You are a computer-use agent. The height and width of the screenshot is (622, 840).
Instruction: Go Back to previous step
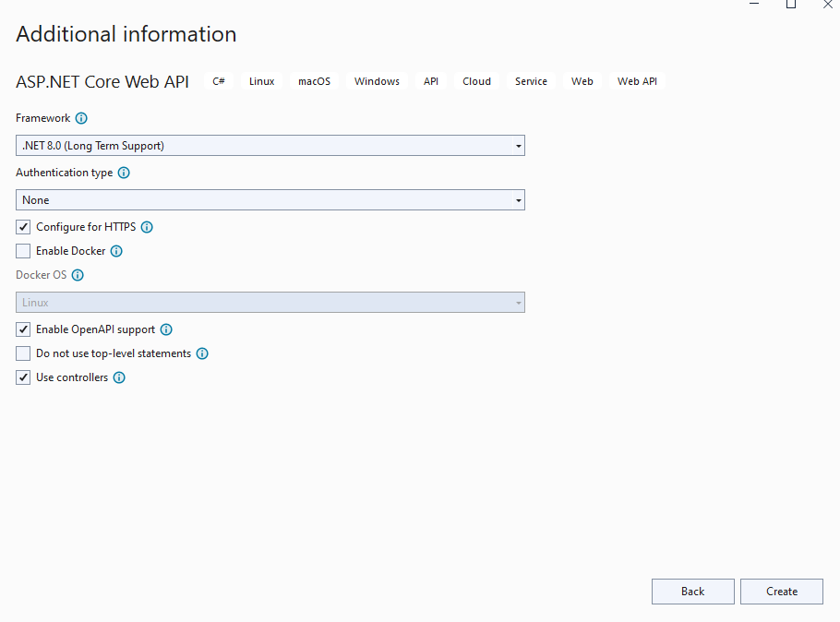click(692, 592)
